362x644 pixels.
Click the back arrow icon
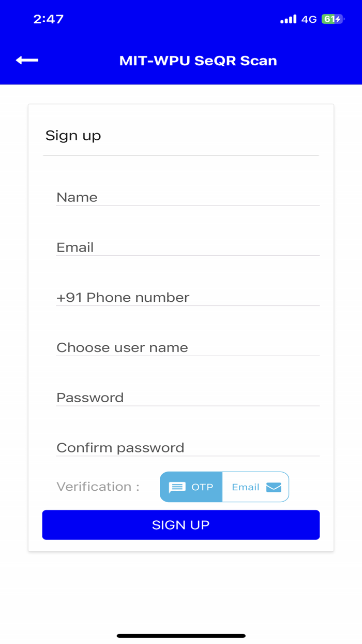(26, 60)
